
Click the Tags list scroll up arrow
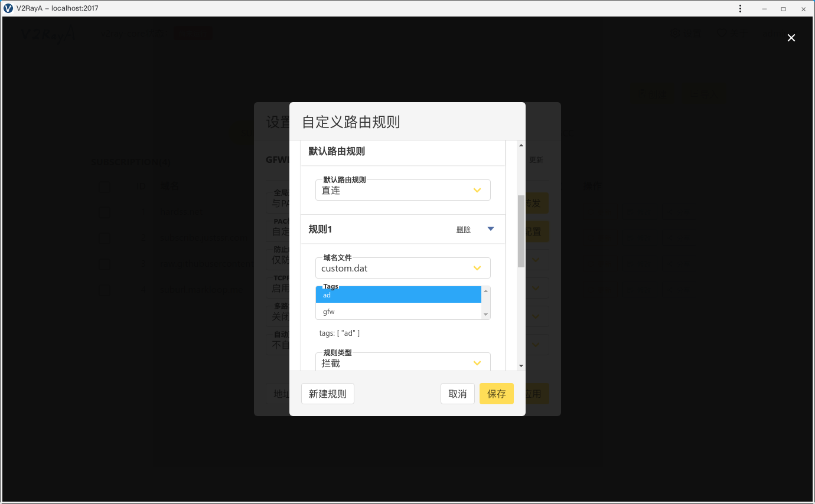pos(486,290)
